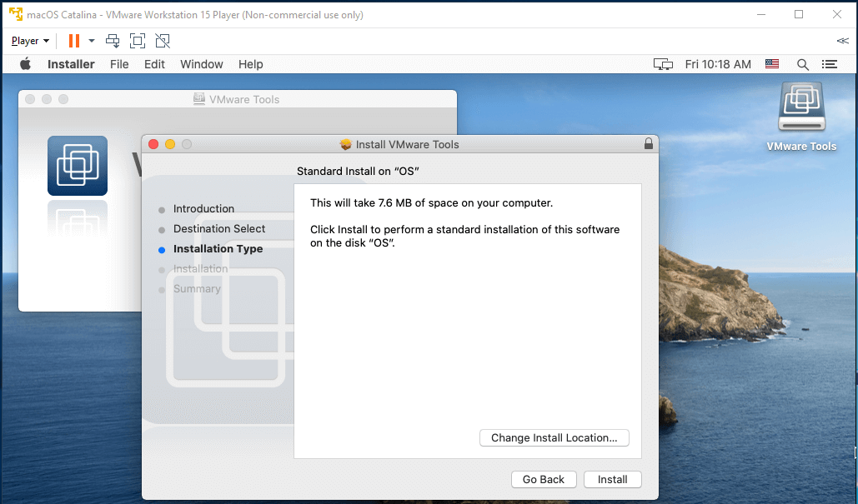The height and width of the screenshot is (504, 858).
Task: Click the Install button
Action: (612, 479)
